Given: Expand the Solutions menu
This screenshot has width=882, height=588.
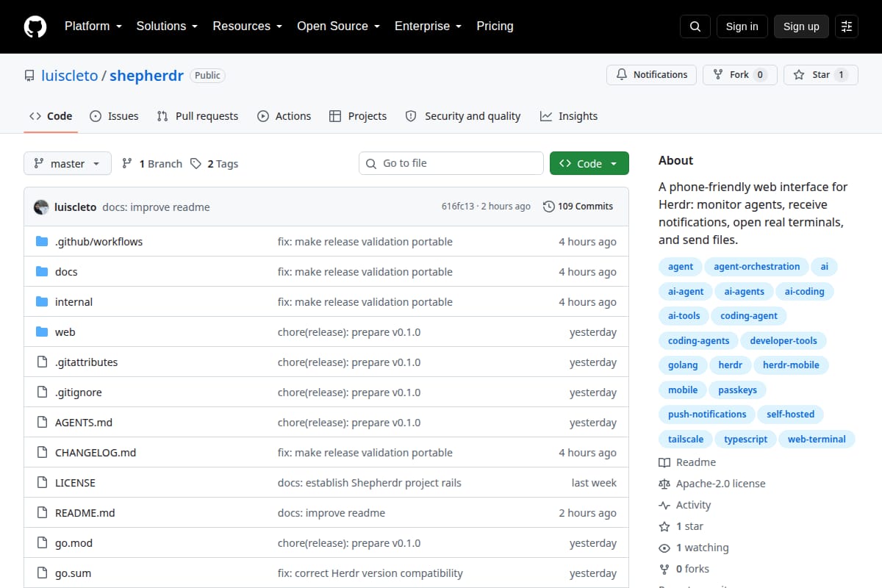Looking at the screenshot, I should (x=167, y=26).
